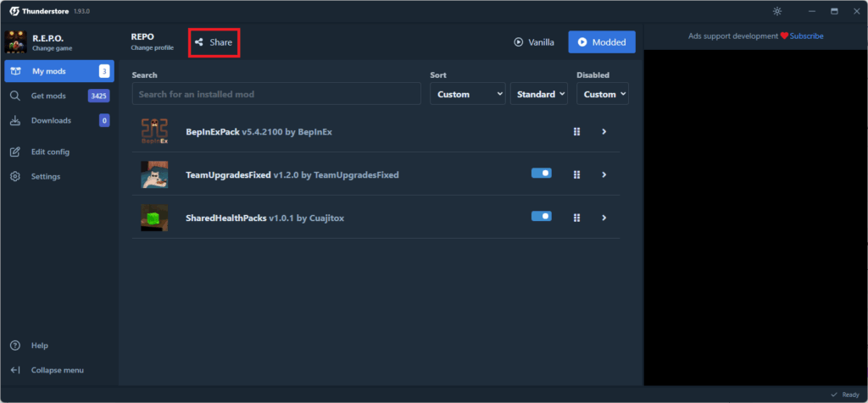868x403 pixels.
Task: Click the Thunderstore logo in title bar
Action: click(x=15, y=11)
